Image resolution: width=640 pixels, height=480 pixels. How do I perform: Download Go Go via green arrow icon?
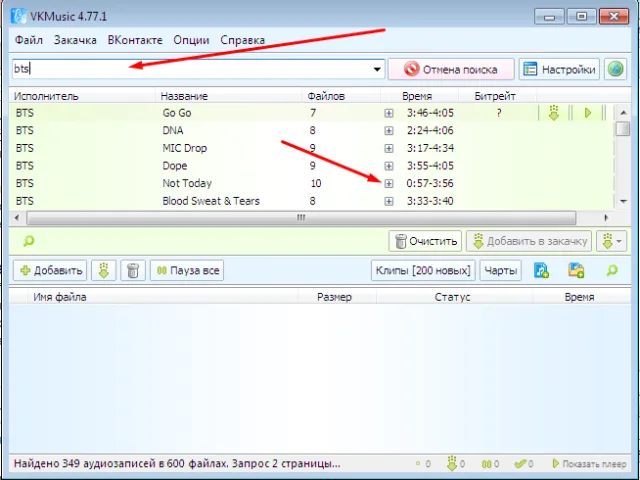pyautogui.click(x=553, y=113)
